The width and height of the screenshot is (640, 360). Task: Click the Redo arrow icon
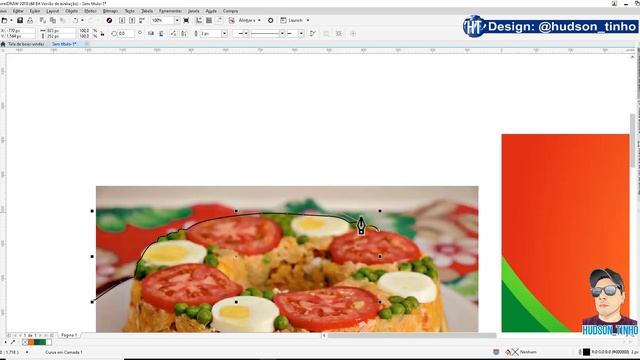[x=91, y=20]
